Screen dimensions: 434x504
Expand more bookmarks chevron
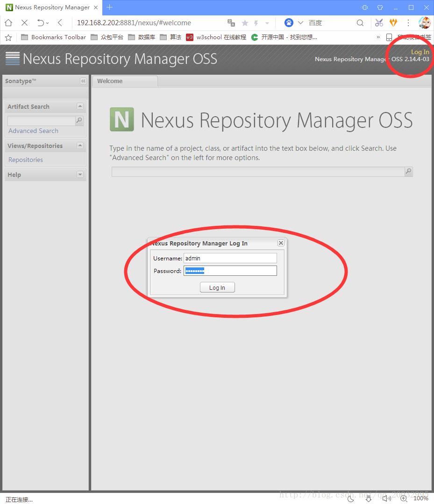(378, 37)
